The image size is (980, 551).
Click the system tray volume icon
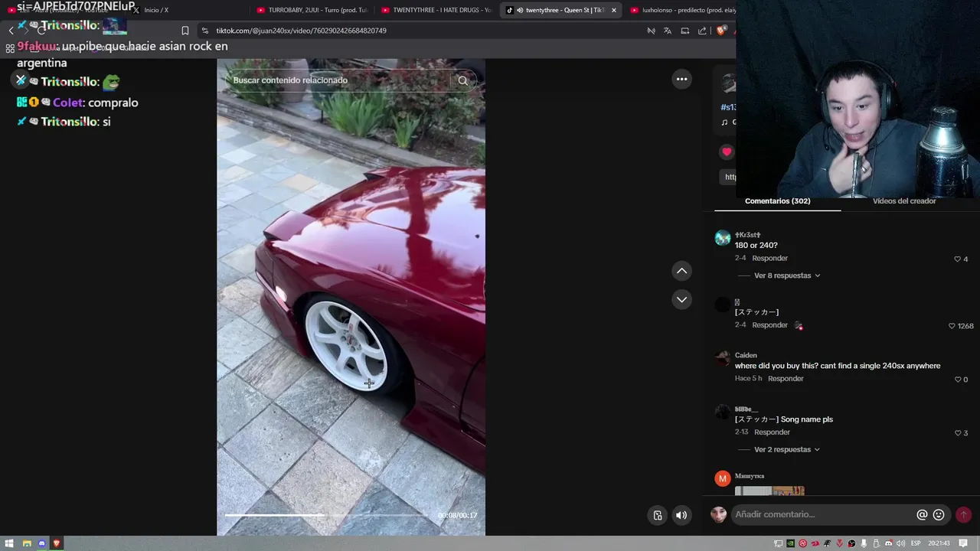click(x=900, y=543)
